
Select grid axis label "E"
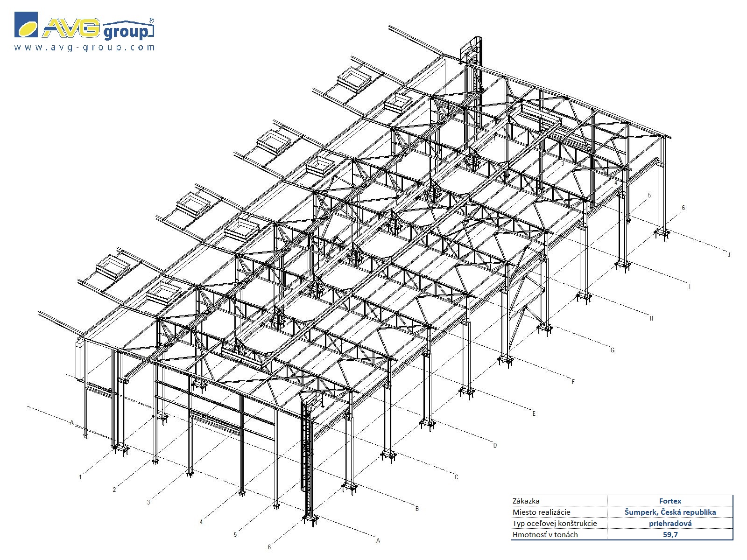(x=534, y=414)
